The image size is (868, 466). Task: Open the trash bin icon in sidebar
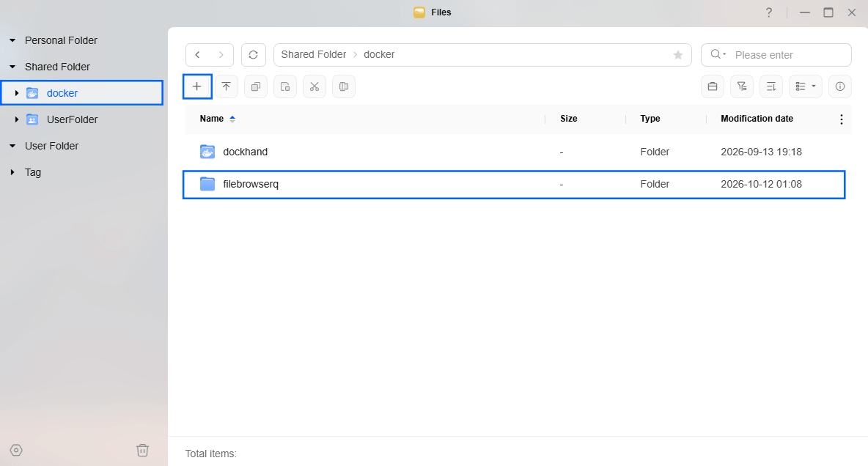(143, 450)
